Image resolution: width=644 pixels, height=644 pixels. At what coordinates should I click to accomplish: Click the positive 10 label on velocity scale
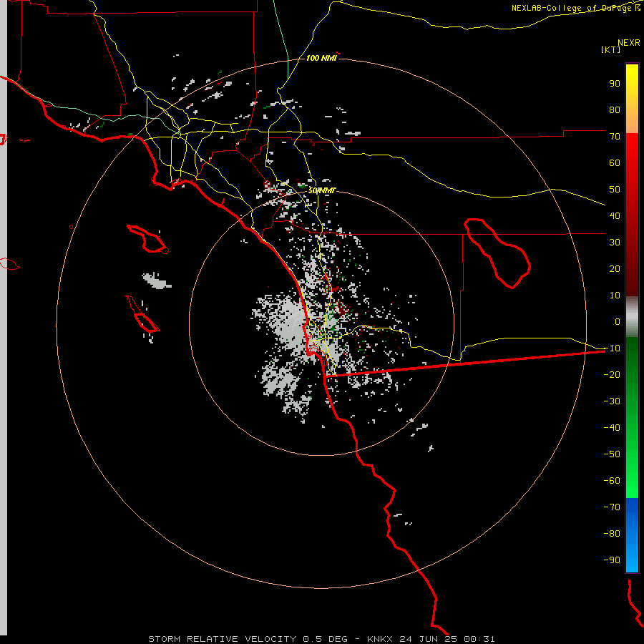pos(615,296)
